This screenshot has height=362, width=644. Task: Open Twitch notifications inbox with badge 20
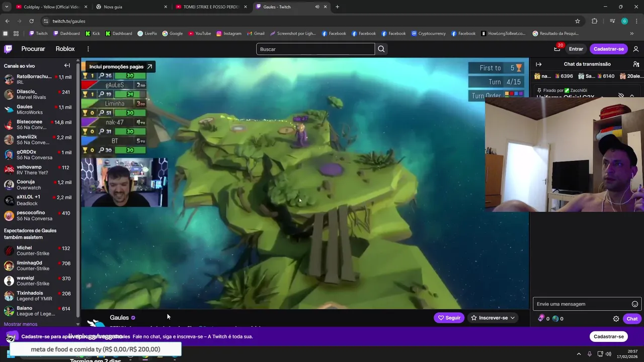point(557,49)
